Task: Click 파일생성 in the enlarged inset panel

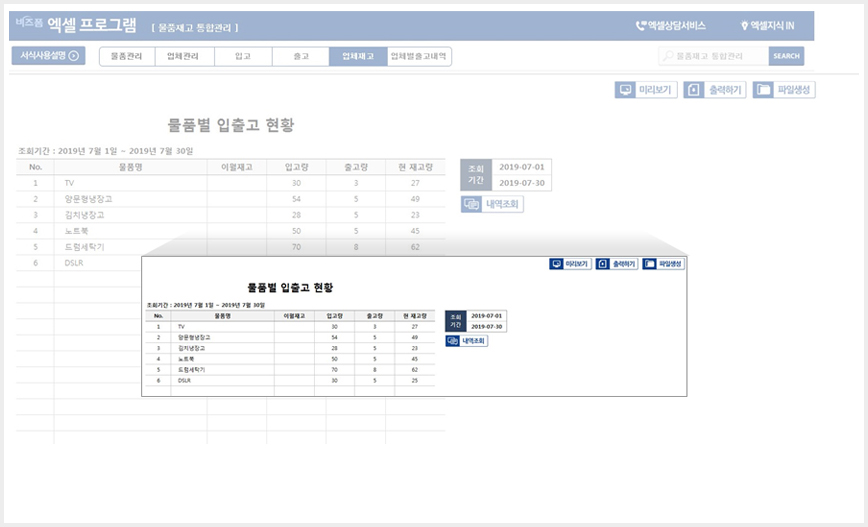Action: [x=663, y=264]
